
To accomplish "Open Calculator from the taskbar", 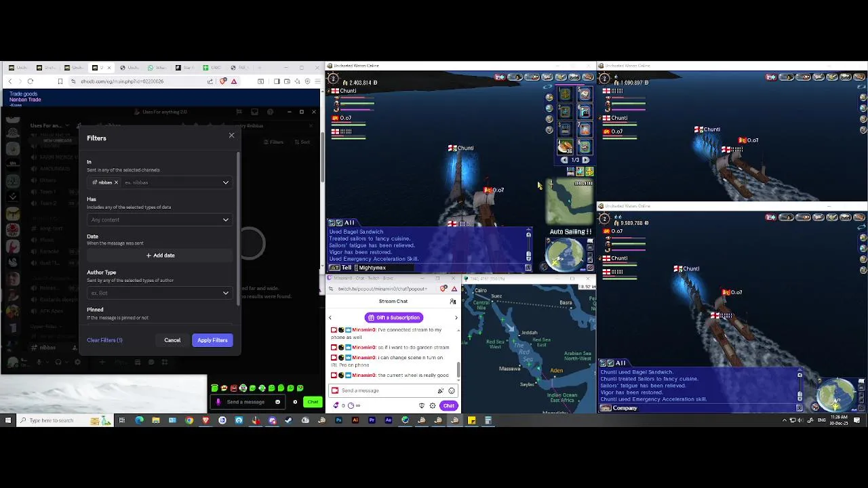I will [488, 420].
